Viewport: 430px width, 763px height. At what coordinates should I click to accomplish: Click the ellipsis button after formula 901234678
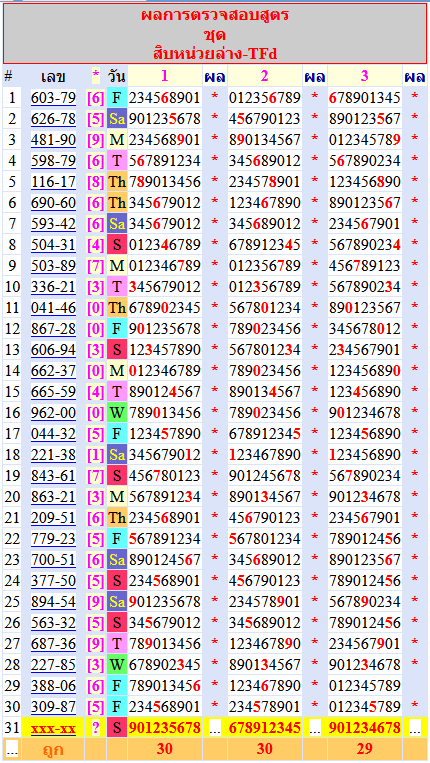415,728
